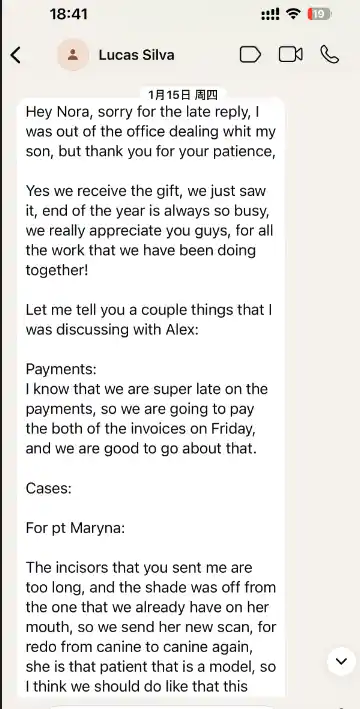Tap the cellular signal bars icon
360x709 pixels.
point(270,15)
